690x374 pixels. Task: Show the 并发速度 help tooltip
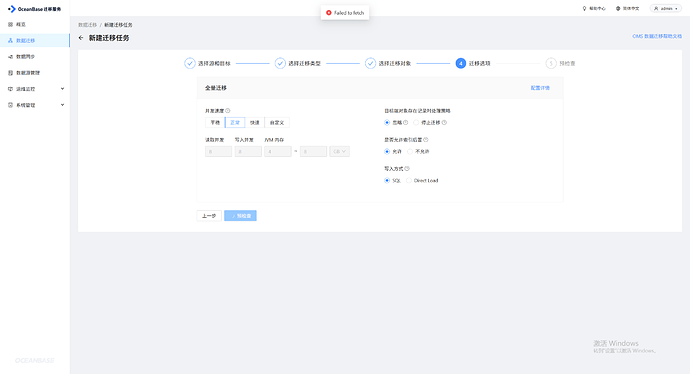[228, 111]
